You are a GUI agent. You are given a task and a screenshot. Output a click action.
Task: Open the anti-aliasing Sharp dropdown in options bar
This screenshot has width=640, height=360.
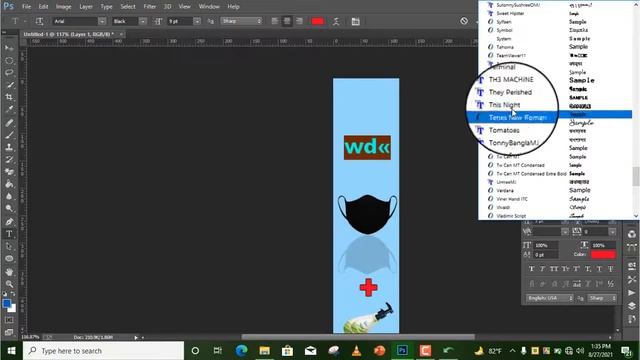(x=241, y=21)
